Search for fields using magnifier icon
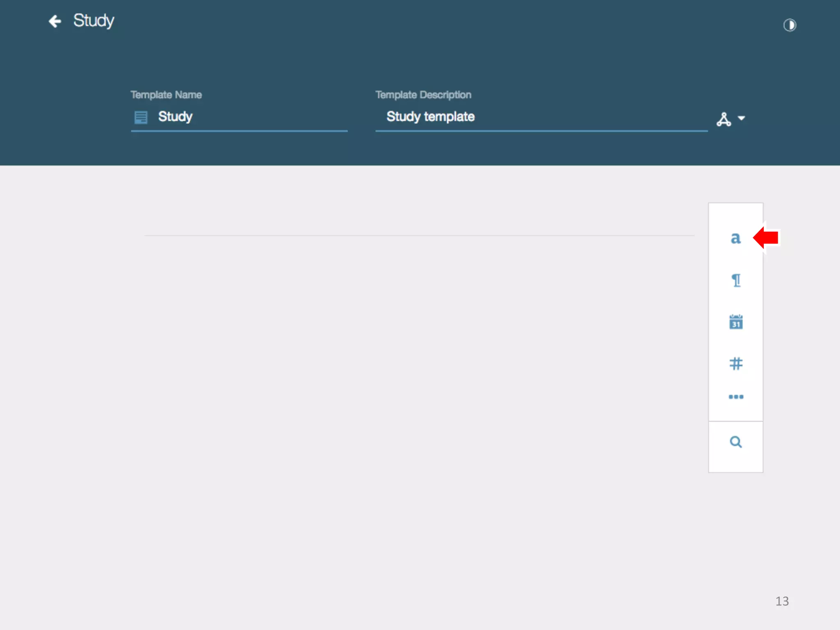 (x=736, y=442)
